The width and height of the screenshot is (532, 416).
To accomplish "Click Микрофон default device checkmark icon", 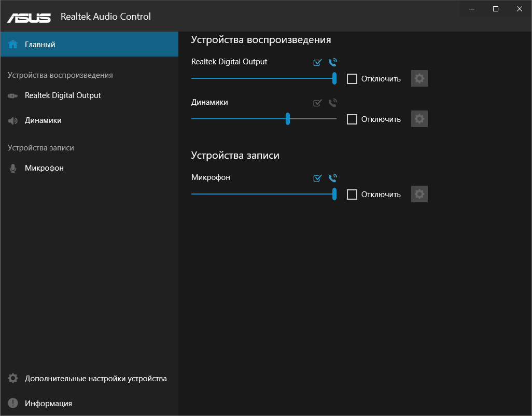I will 318,178.
